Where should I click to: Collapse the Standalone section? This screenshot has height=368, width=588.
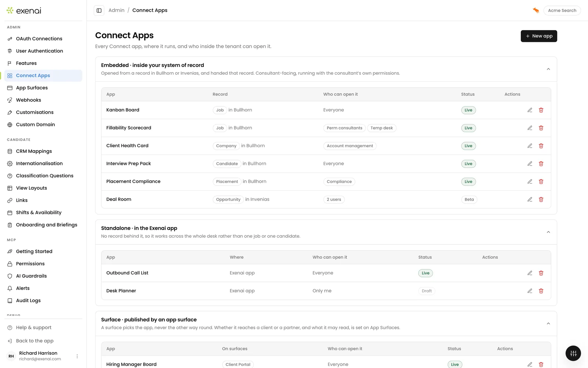(548, 232)
